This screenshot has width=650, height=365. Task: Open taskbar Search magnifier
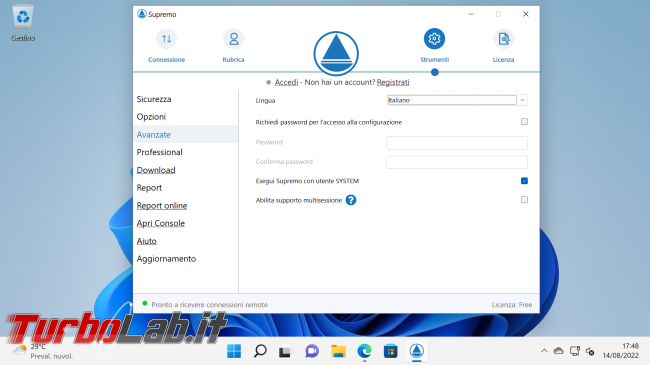(260, 351)
